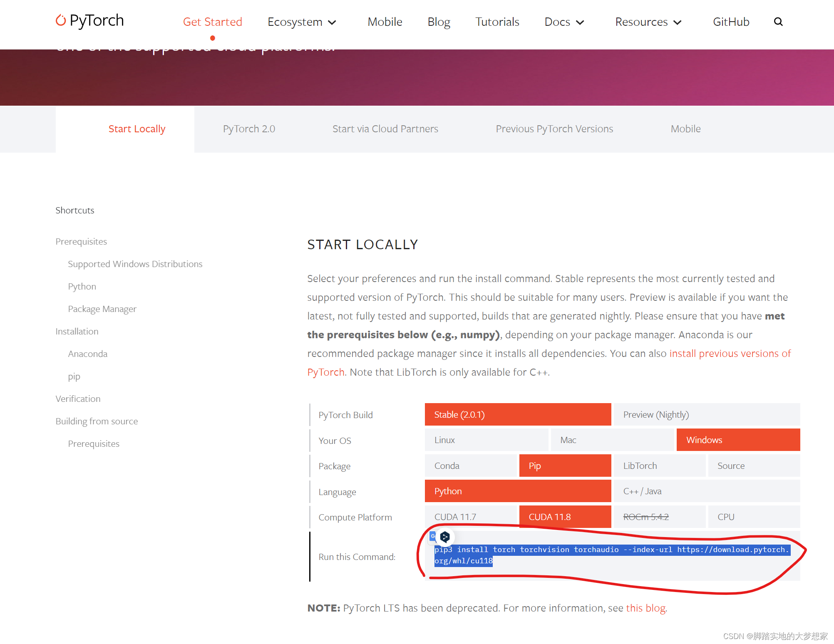Choose Linux as your OS
The width and height of the screenshot is (834, 644).
486,440
